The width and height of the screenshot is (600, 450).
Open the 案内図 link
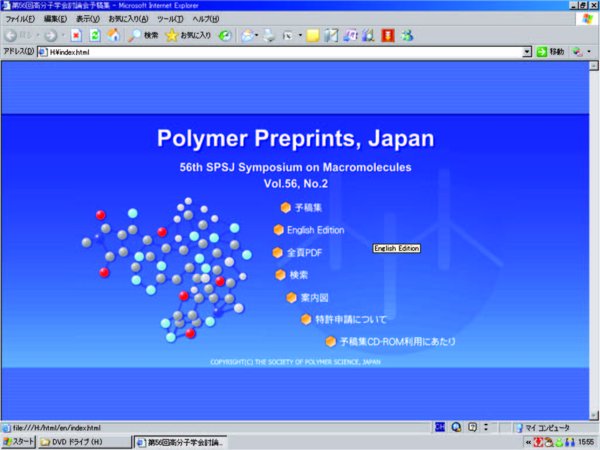click(x=314, y=298)
